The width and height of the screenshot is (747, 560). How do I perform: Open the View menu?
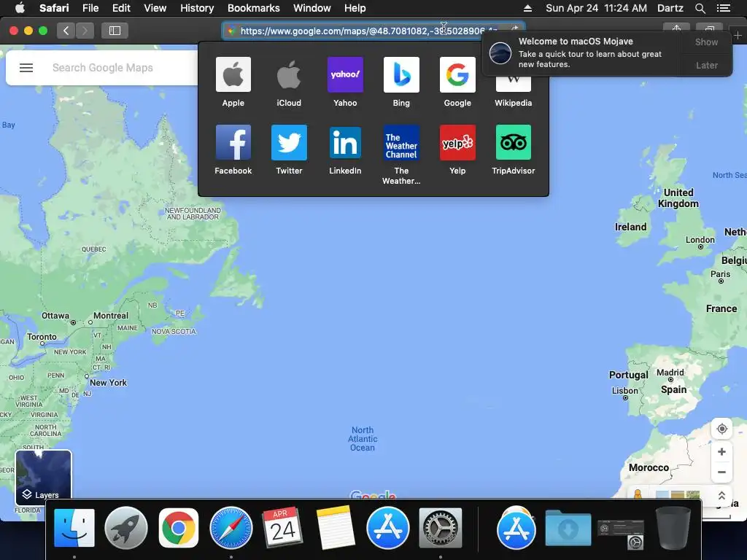(x=155, y=8)
